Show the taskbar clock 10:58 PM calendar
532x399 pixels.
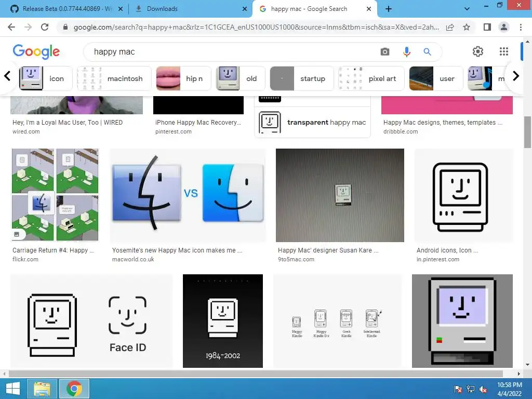click(509, 389)
